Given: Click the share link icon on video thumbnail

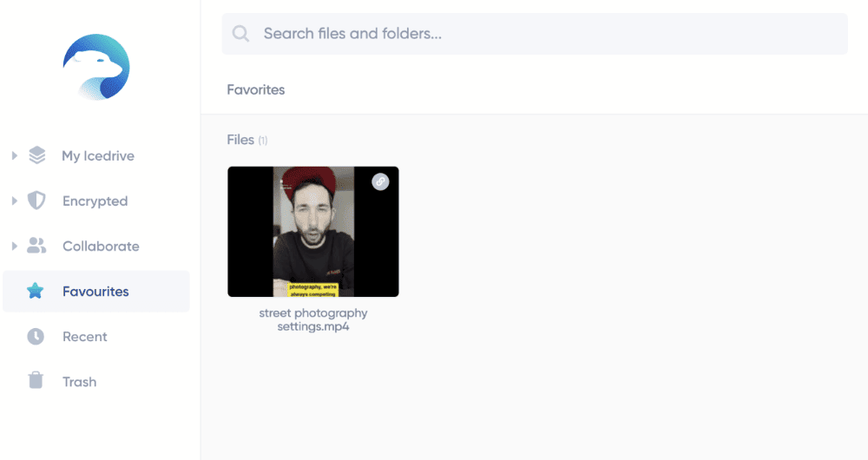Looking at the screenshot, I should coord(380,181).
